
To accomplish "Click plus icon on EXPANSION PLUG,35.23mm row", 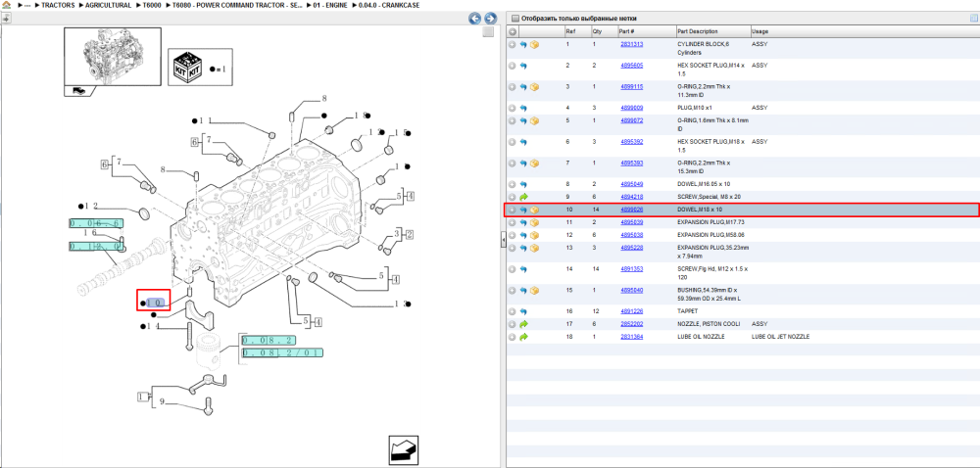I will coord(512,248).
